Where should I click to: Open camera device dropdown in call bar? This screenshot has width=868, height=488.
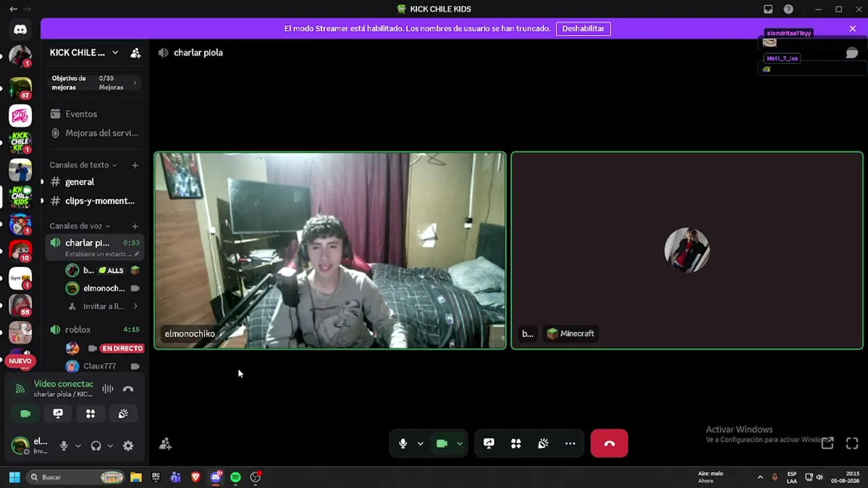460,443
